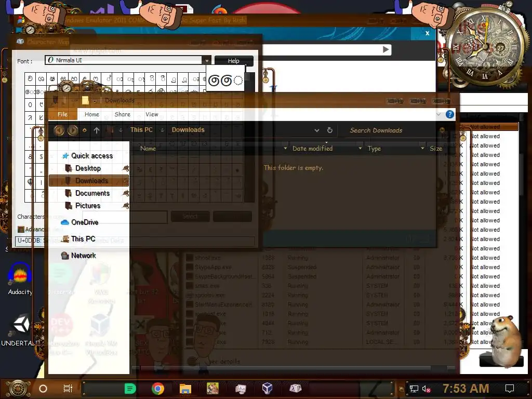Open the File tab in Explorer
Screen dimensions: 532x399
click(63, 114)
